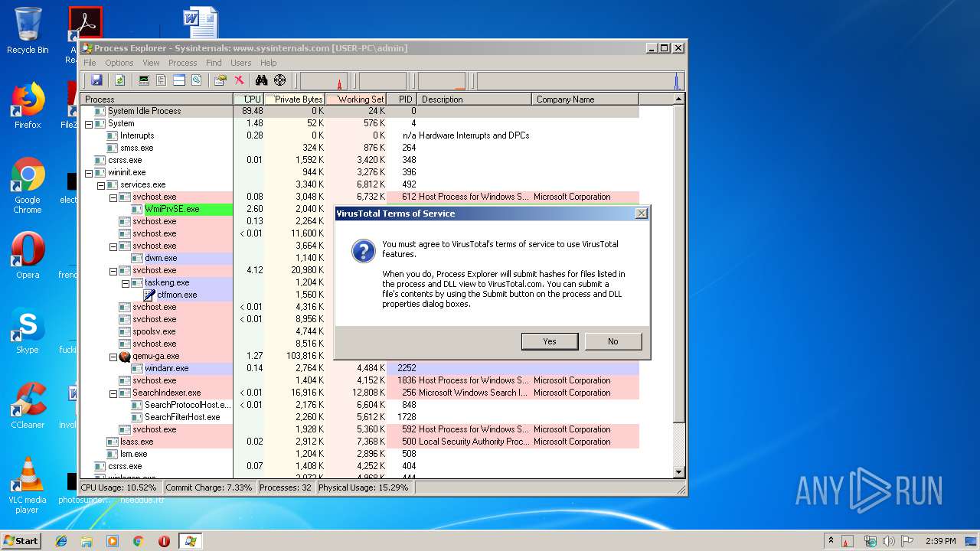Collapse the taskeng.exe tree node
The image size is (980, 551).
[x=125, y=282]
